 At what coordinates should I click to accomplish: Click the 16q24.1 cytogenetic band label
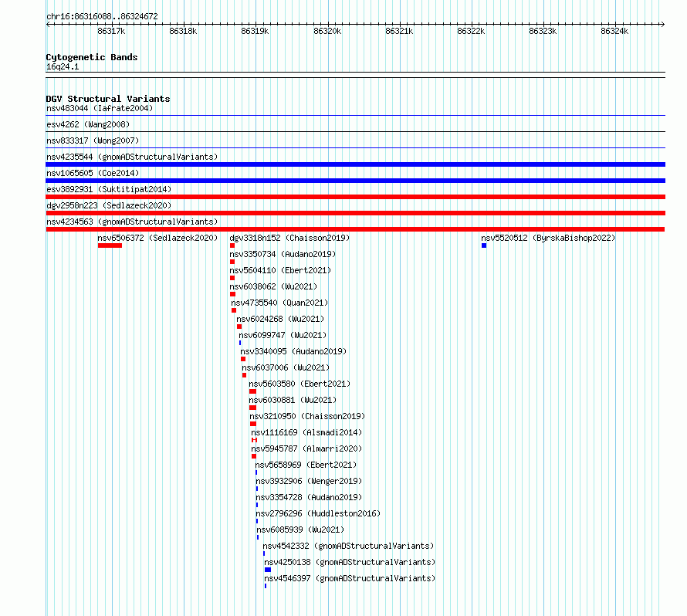pos(63,66)
